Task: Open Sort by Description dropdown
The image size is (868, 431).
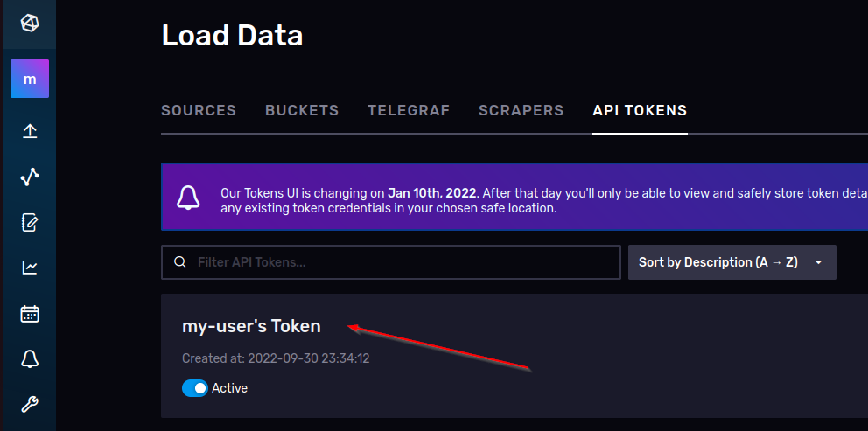Action: [x=731, y=262]
